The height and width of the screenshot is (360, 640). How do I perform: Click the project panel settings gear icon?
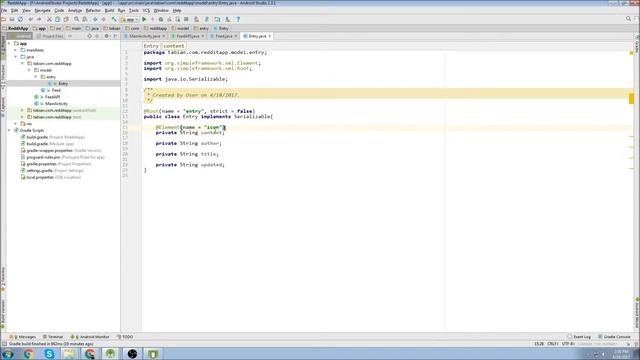click(107, 36)
